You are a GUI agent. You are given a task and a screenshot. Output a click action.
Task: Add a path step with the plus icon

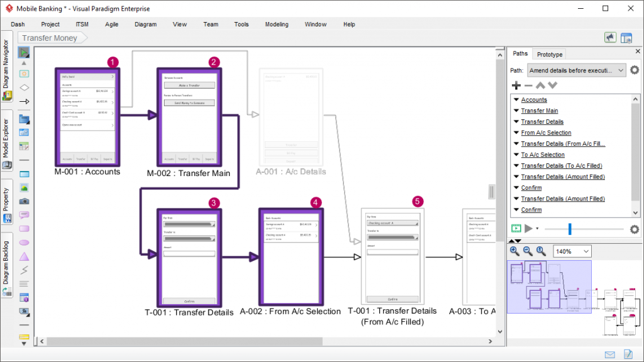tap(516, 85)
